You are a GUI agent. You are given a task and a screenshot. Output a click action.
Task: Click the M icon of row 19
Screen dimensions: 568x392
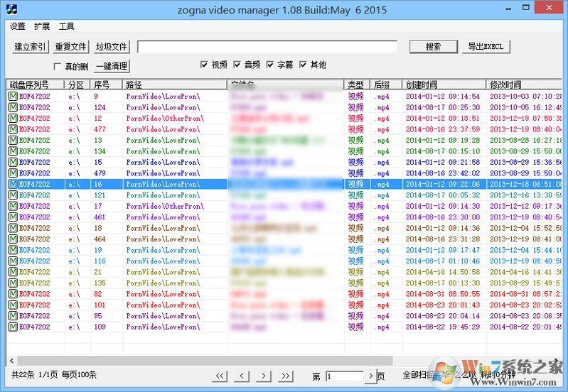[x=13, y=250]
